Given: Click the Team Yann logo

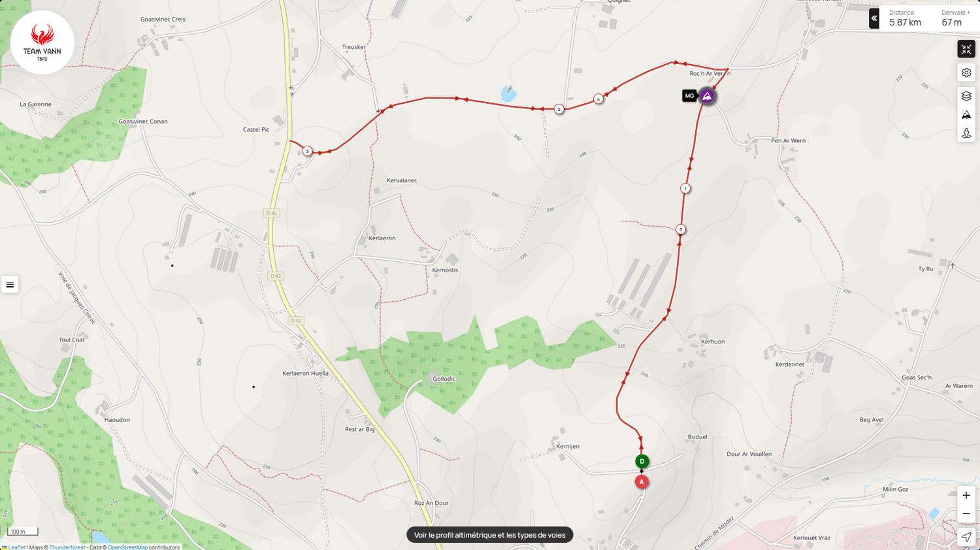Looking at the screenshot, I should (x=42, y=42).
